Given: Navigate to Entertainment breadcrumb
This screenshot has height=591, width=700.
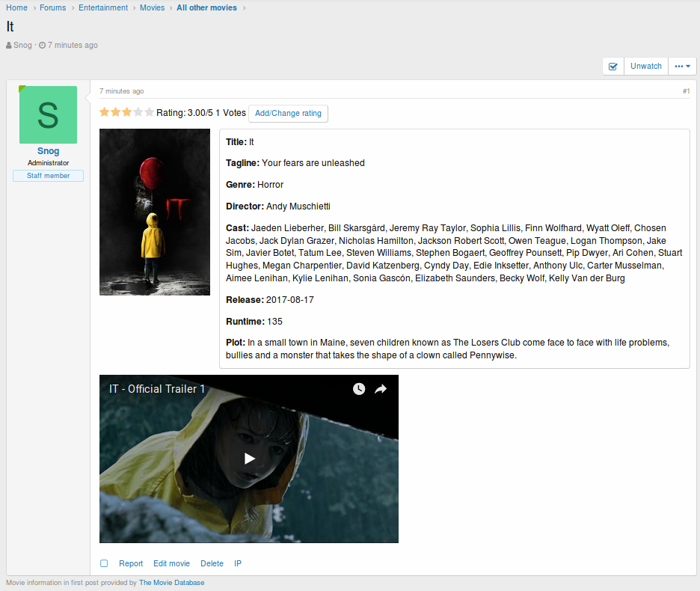Looking at the screenshot, I should click(103, 7).
